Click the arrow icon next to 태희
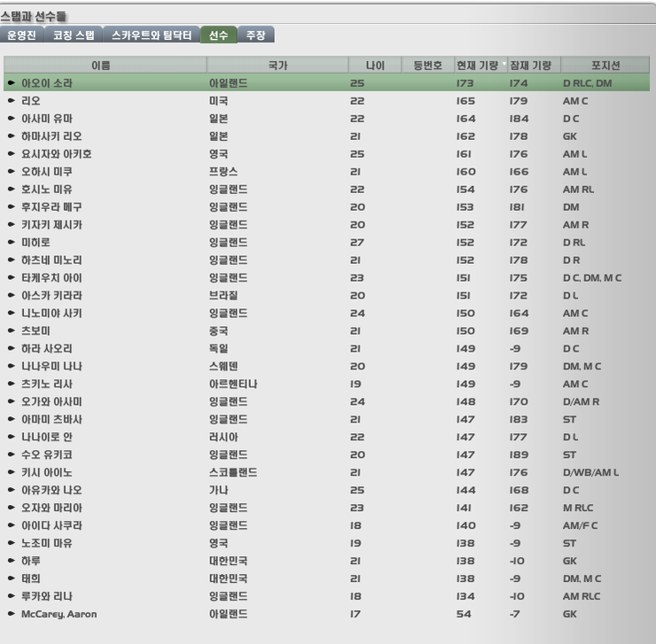Viewport: 656px width, 644px height. pos(12,578)
